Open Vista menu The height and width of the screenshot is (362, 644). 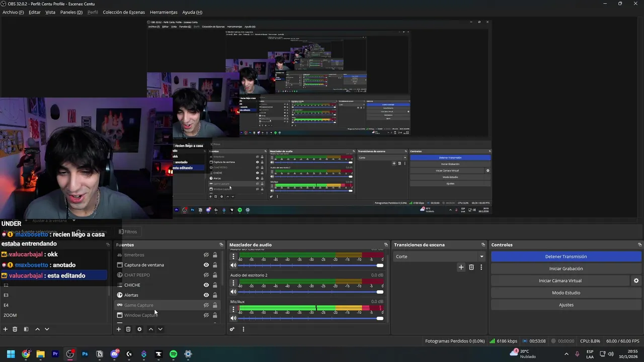pyautogui.click(x=50, y=12)
